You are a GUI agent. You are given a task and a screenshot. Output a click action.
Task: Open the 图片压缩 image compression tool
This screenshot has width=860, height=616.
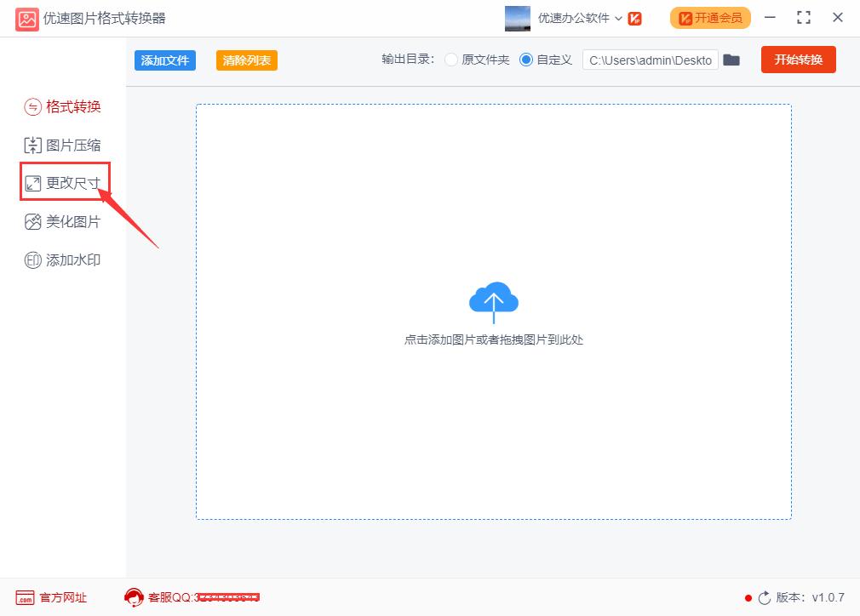click(63, 145)
